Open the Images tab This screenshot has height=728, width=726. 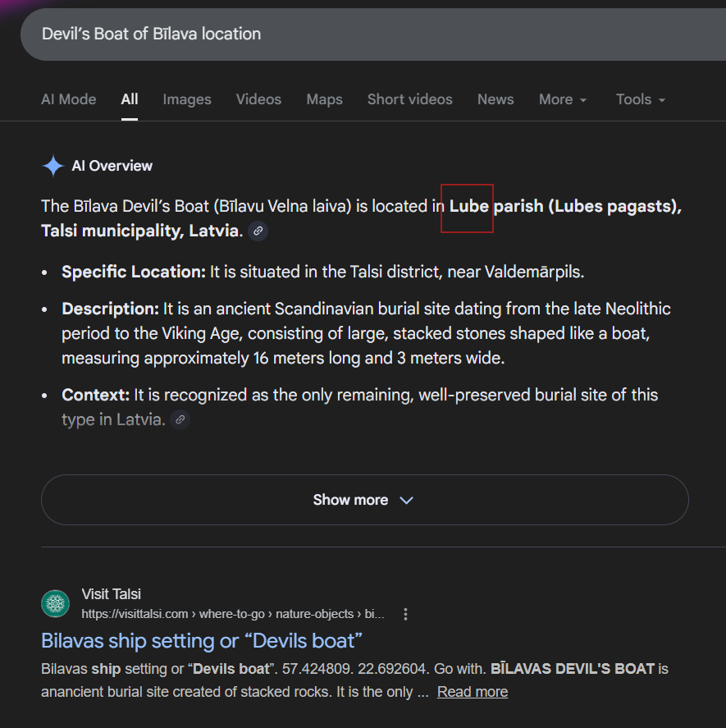pyautogui.click(x=187, y=99)
